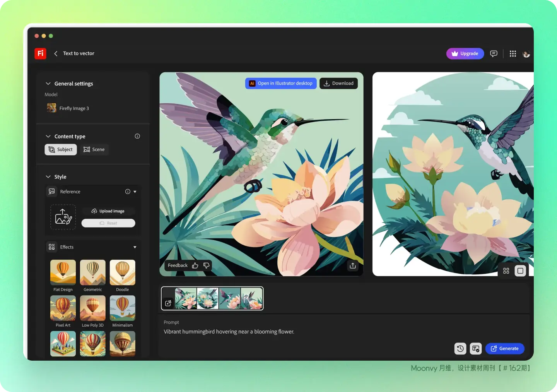Click the share icon on the hummingbird image

click(353, 266)
